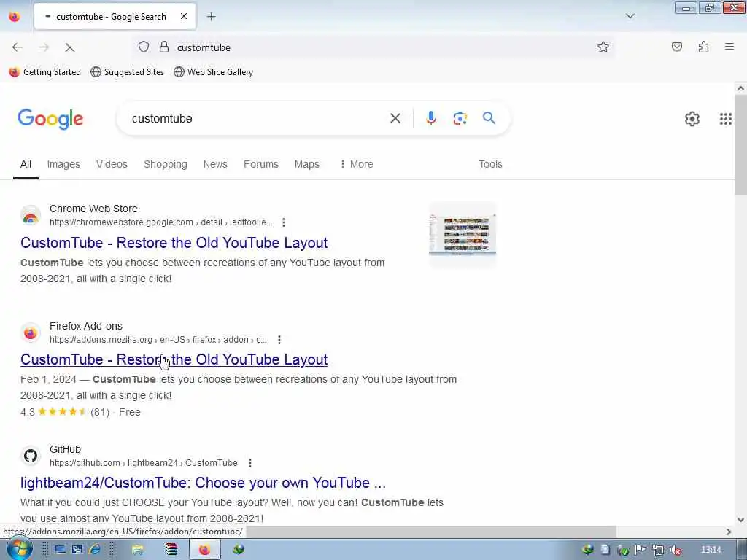
Task: Open Google quick settings gear
Action: coord(692,119)
